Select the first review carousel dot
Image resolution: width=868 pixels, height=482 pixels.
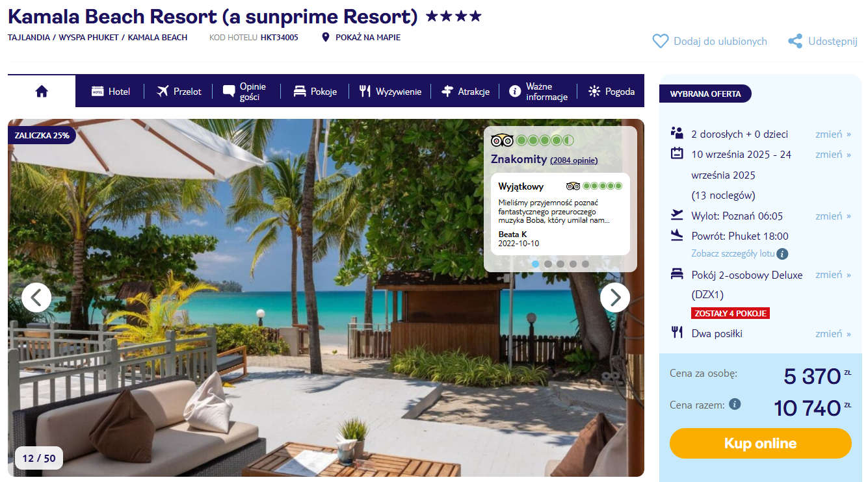coord(536,264)
